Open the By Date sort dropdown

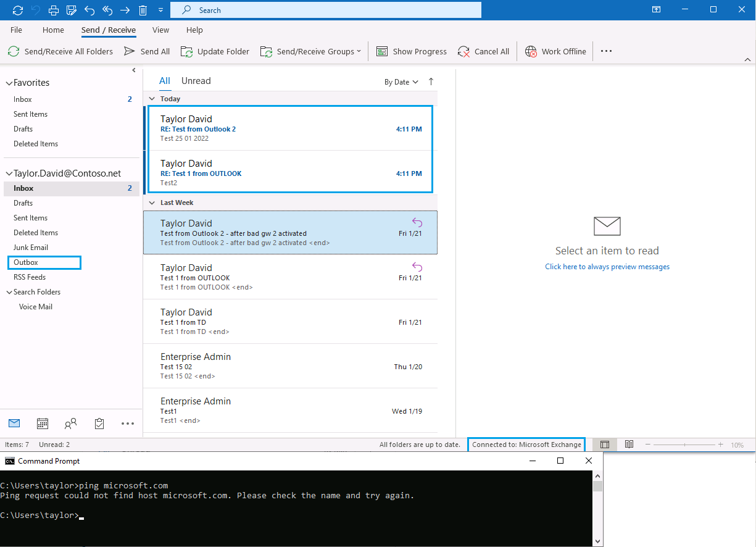coord(401,82)
